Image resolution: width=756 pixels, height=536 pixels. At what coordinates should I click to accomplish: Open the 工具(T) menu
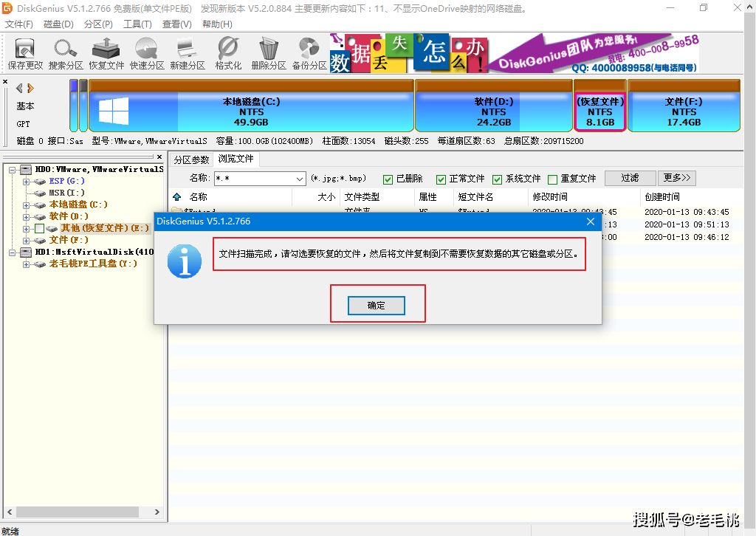[137, 24]
